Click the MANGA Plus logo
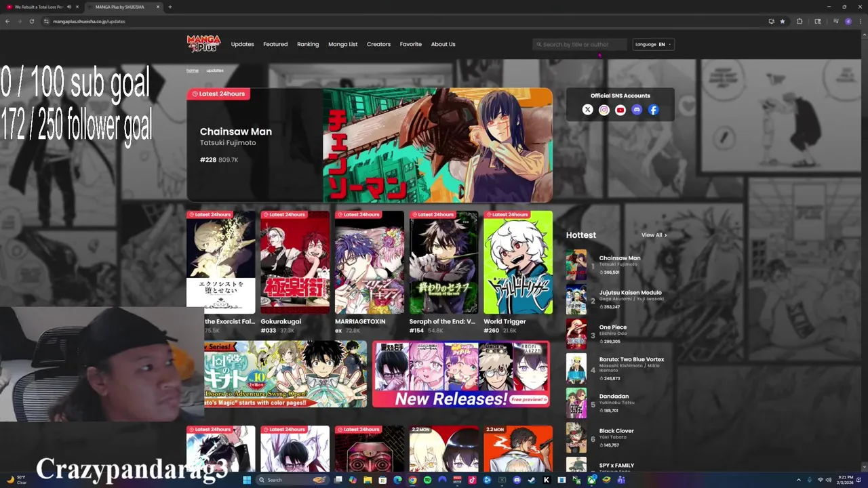Image resolution: width=868 pixels, height=488 pixels. point(203,44)
